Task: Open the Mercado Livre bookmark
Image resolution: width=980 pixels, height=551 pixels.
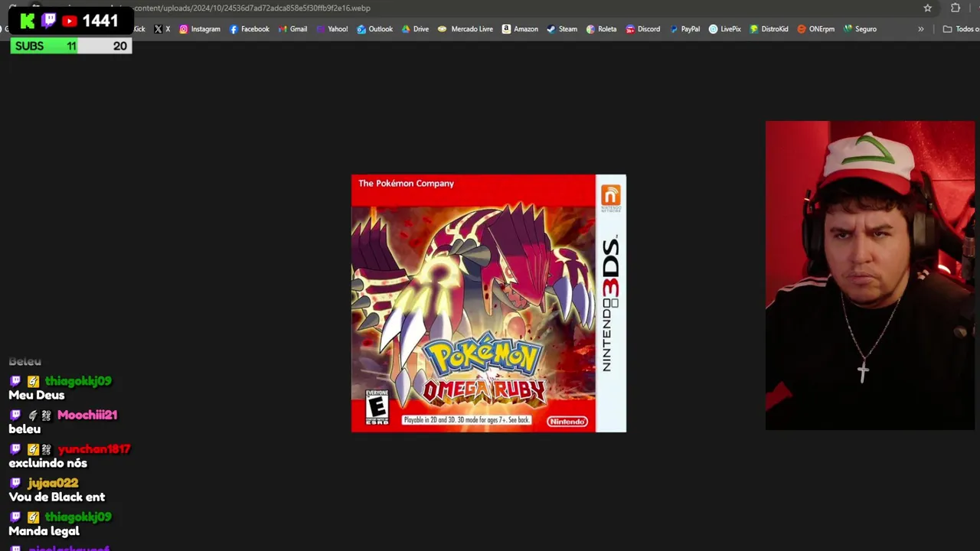Action: 465,29
